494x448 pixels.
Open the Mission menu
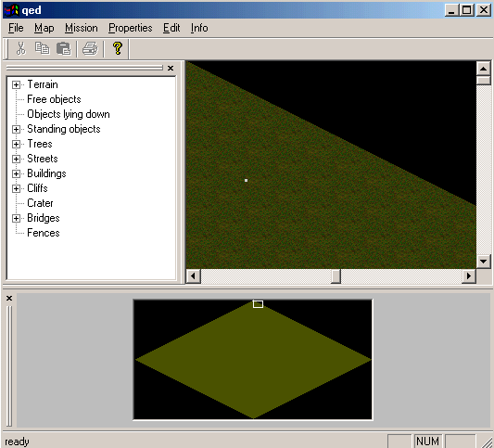[x=82, y=28]
